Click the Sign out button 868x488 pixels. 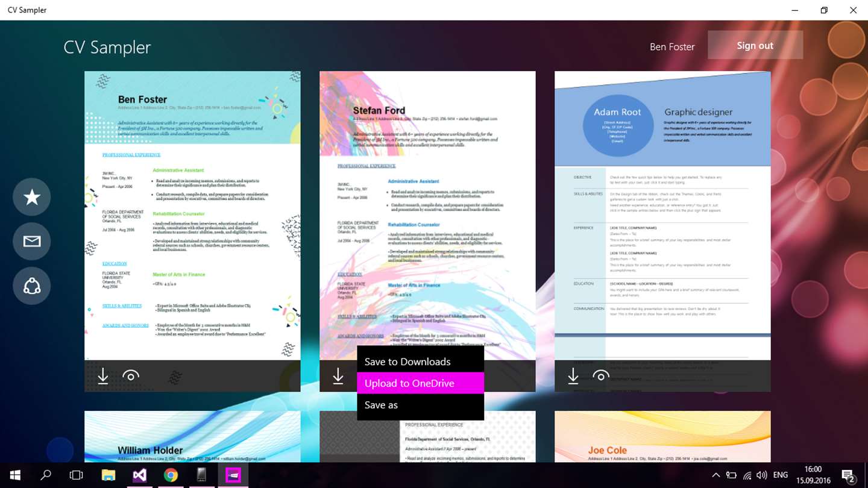click(755, 45)
